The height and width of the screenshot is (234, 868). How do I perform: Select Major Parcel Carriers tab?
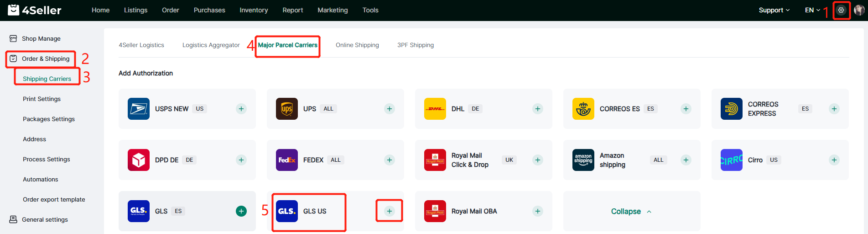287,45
